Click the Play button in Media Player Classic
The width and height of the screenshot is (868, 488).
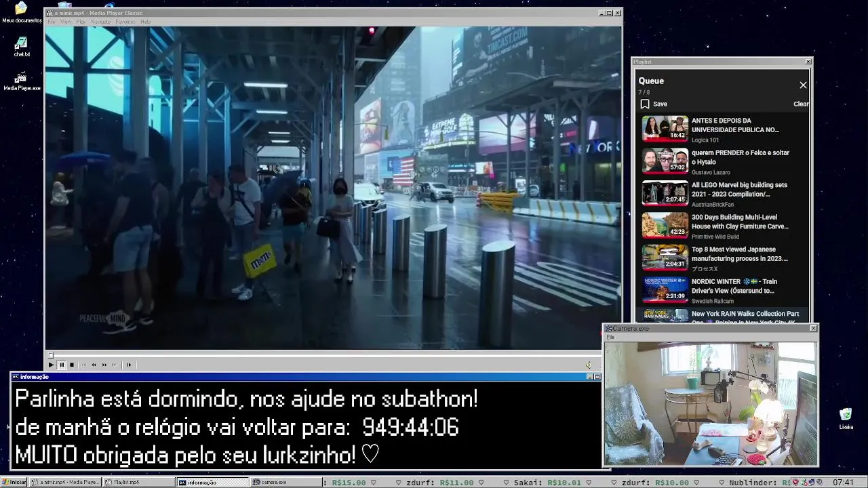(51, 365)
